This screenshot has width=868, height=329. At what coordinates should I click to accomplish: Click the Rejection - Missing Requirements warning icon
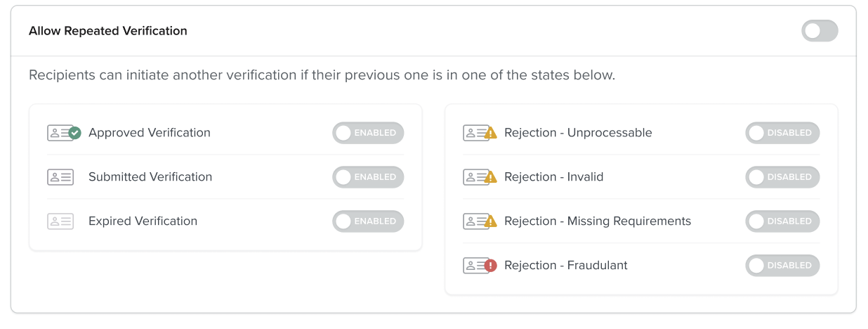pyautogui.click(x=491, y=221)
